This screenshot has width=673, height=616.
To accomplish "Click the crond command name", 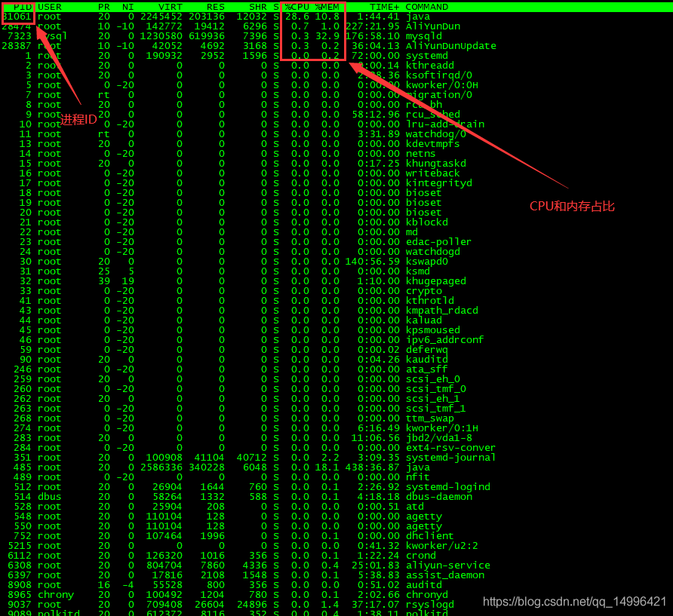I will [421, 556].
